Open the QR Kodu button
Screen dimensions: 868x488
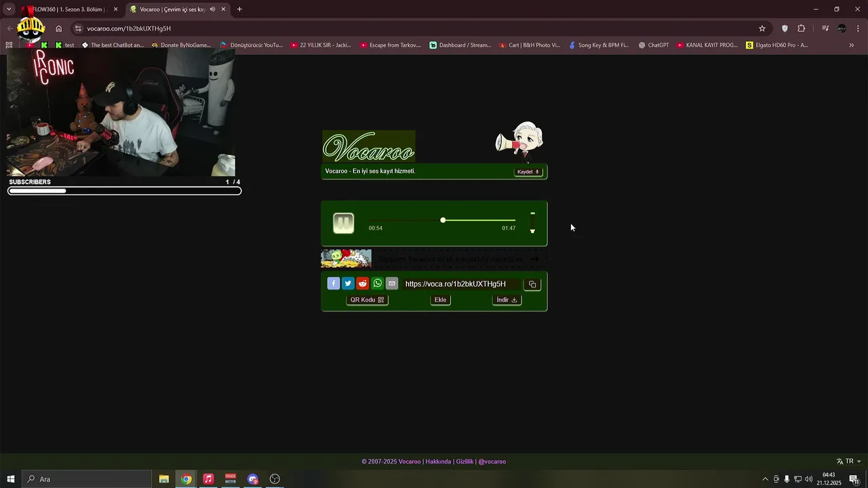click(x=367, y=300)
